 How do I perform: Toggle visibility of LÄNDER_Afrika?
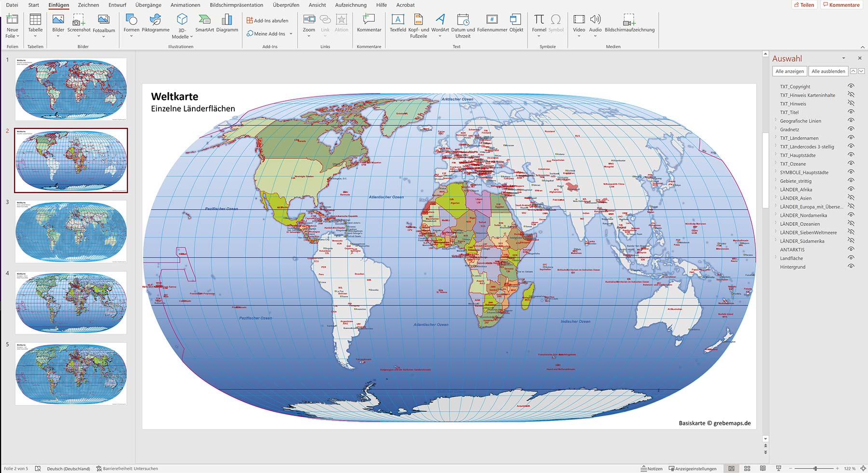pos(851,190)
